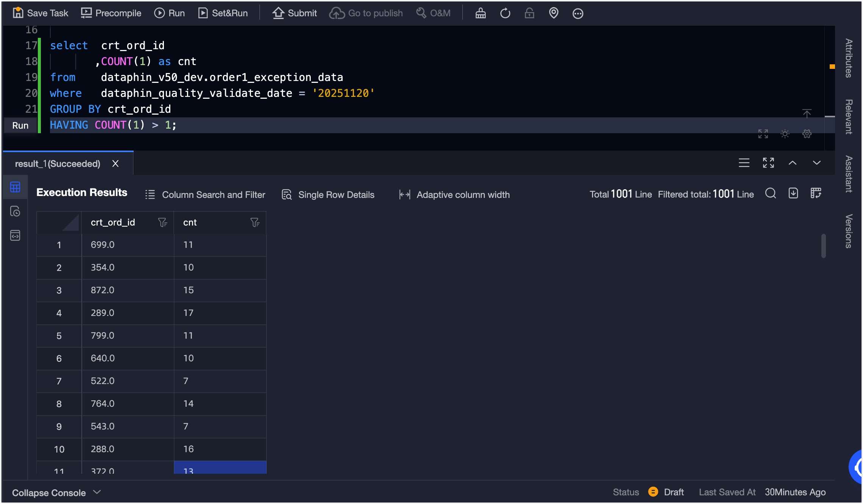Click the table column settings icon
Screen dimensions: 863x504
point(816,194)
